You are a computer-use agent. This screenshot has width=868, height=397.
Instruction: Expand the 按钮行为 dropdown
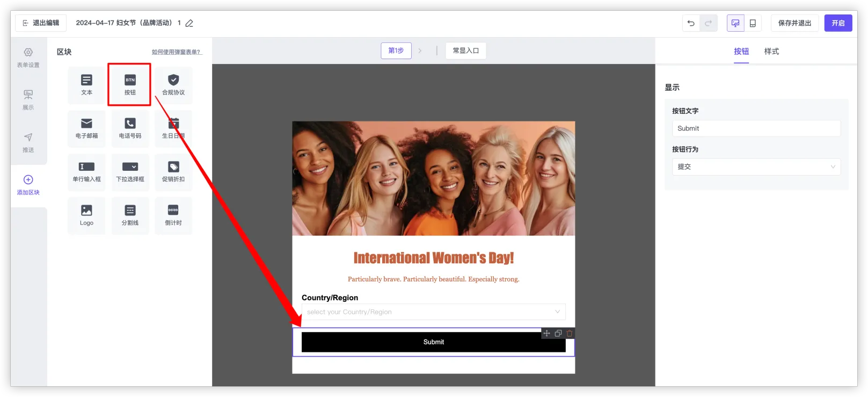point(756,167)
